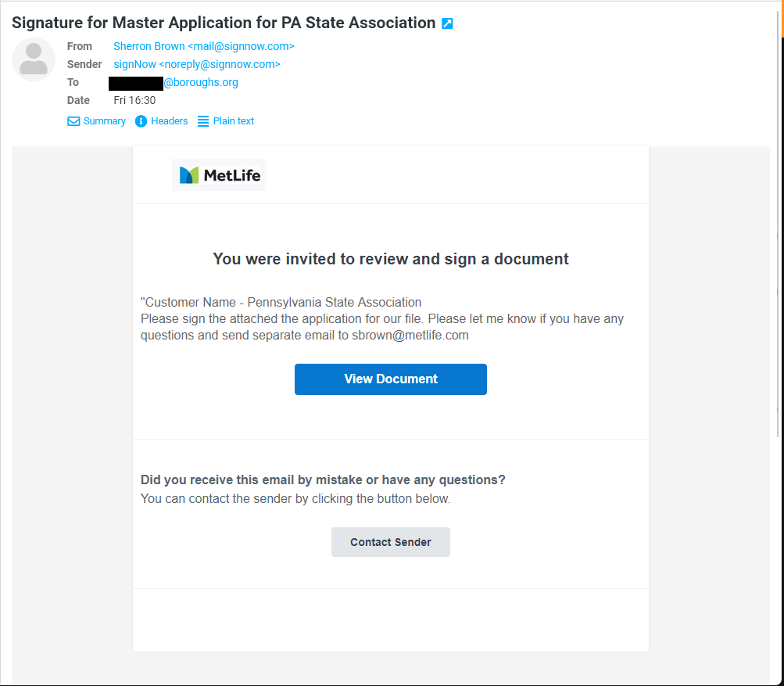The width and height of the screenshot is (784, 686).
Task: Click the Sender label
Action: click(84, 64)
